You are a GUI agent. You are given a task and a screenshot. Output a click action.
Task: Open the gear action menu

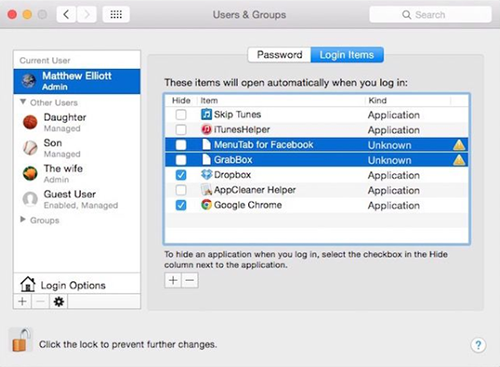click(59, 301)
